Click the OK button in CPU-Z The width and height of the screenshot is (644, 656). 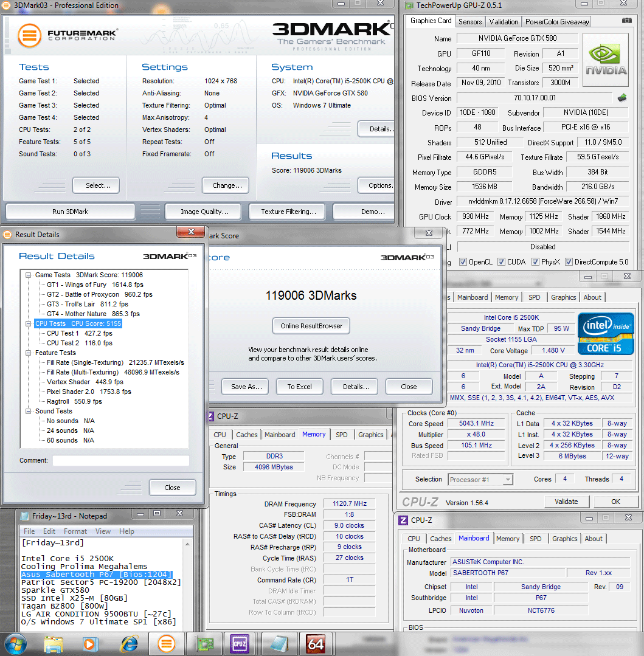(616, 502)
